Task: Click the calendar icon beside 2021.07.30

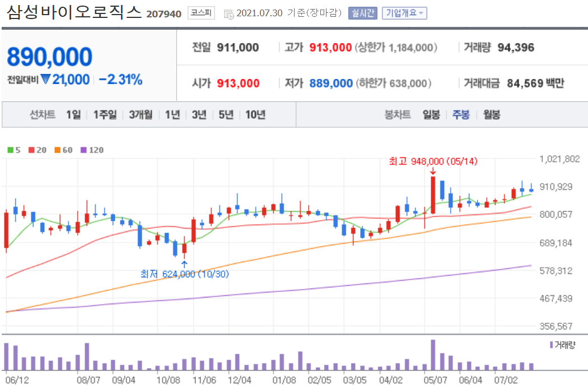Action: pyautogui.click(x=228, y=14)
